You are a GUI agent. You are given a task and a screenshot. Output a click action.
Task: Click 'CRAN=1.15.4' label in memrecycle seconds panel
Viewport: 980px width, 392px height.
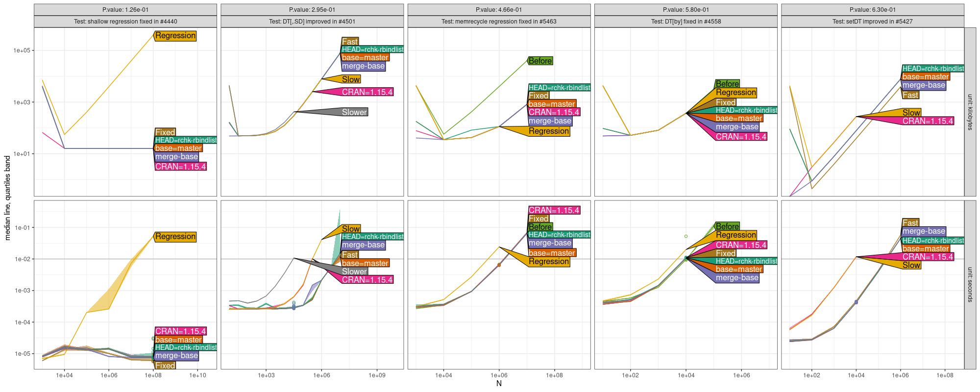click(x=554, y=210)
